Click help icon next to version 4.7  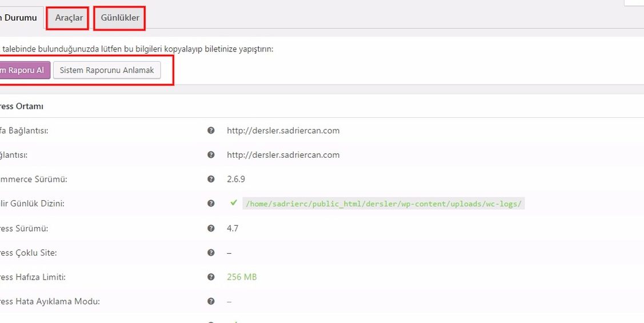click(211, 228)
